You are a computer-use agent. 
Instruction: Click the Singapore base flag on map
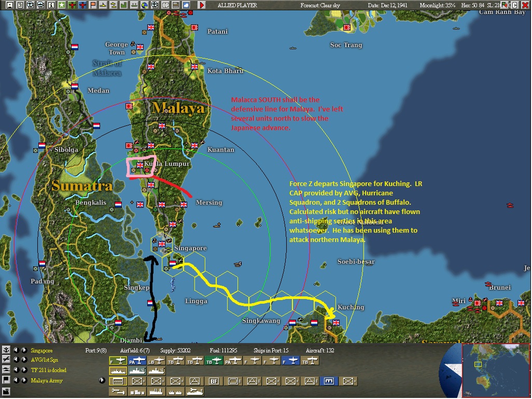tap(162, 244)
